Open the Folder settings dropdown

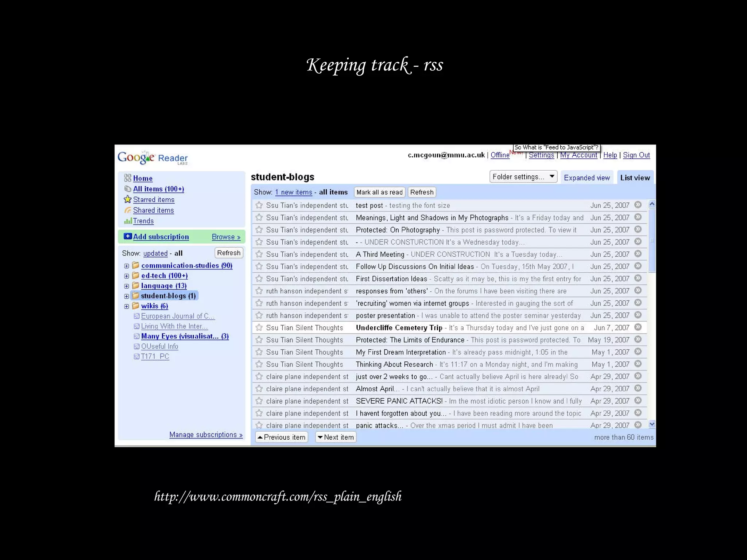523,177
